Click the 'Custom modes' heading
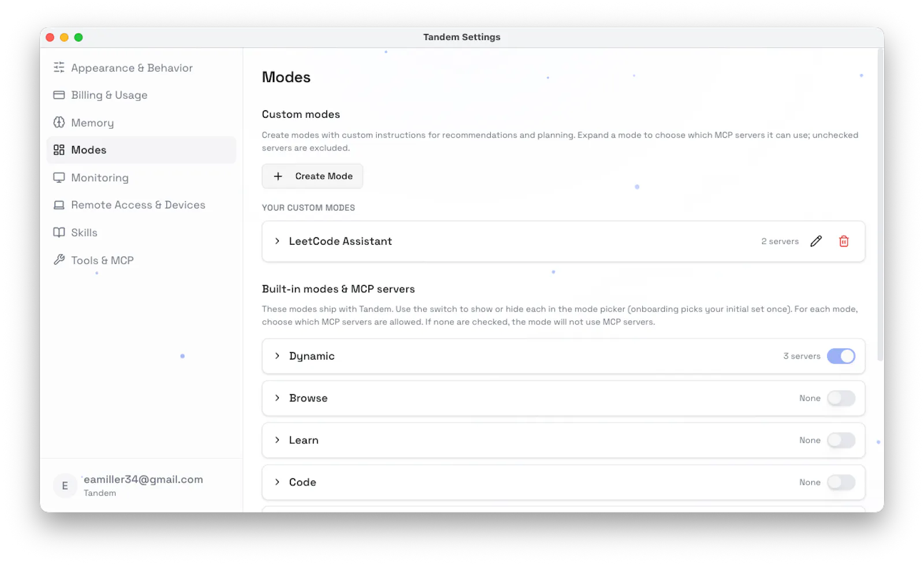Image resolution: width=924 pixels, height=565 pixels. click(x=301, y=114)
